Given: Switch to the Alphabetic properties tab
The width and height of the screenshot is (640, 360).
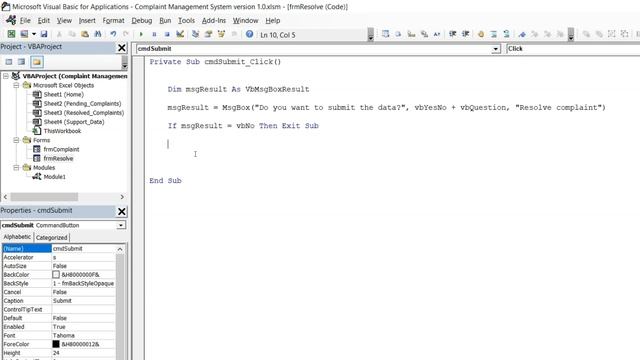Looking at the screenshot, I should [17, 237].
